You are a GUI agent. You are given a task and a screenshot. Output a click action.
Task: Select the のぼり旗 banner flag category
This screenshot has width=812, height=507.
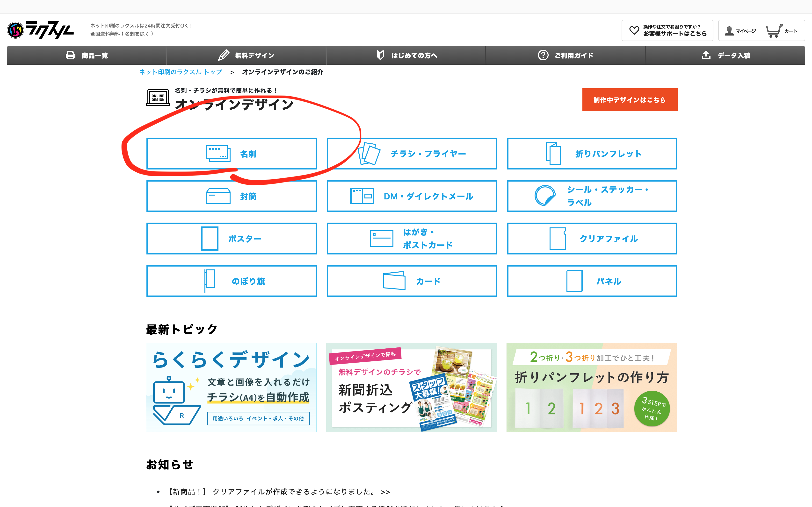[232, 281]
